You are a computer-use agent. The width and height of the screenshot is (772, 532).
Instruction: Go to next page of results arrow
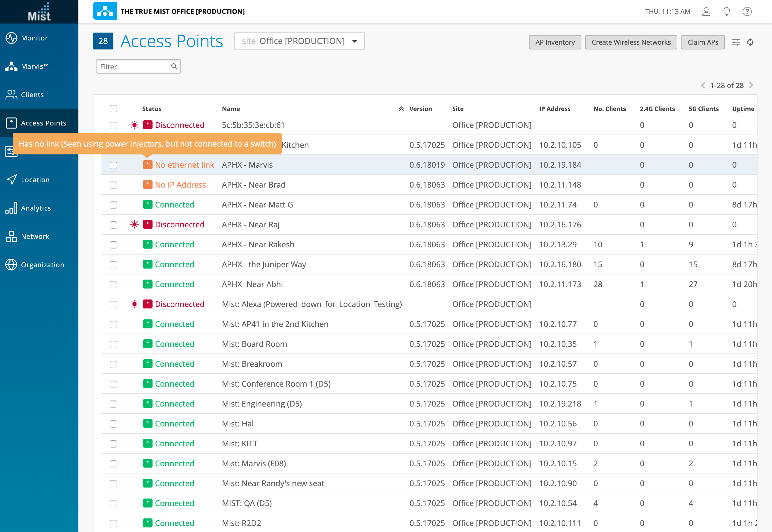[x=751, y=85]
